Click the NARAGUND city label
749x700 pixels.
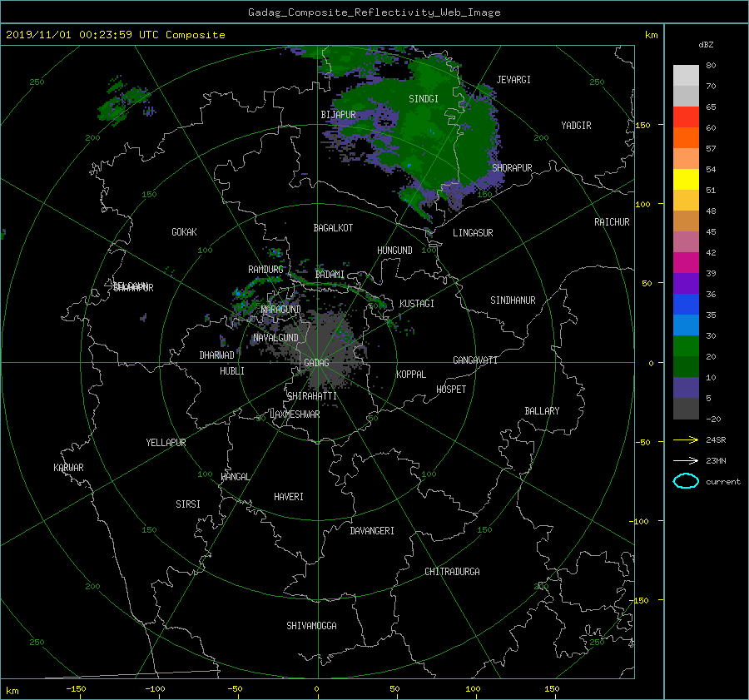tap(281, 310)
